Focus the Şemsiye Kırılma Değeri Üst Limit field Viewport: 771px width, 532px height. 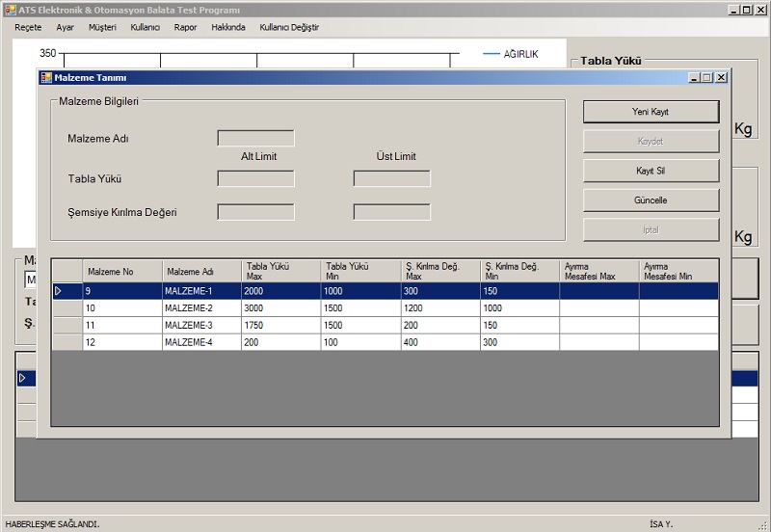click(x=391, y=212)
